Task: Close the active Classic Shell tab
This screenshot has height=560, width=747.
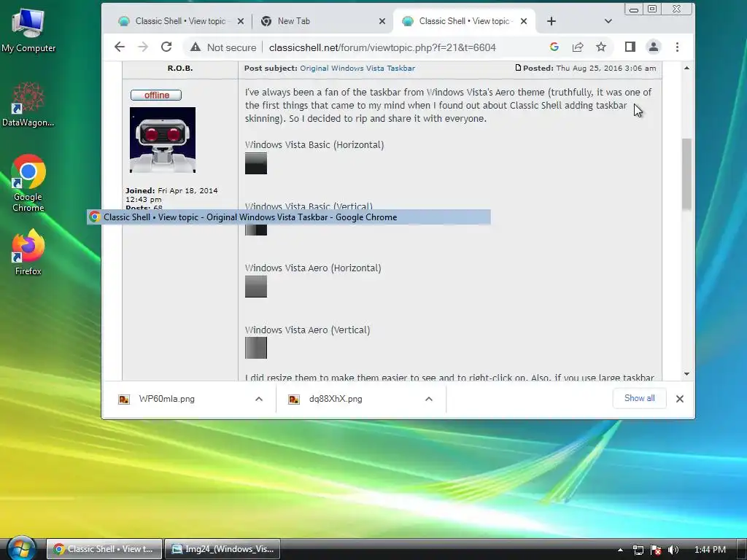Action: tap(524, 21)
